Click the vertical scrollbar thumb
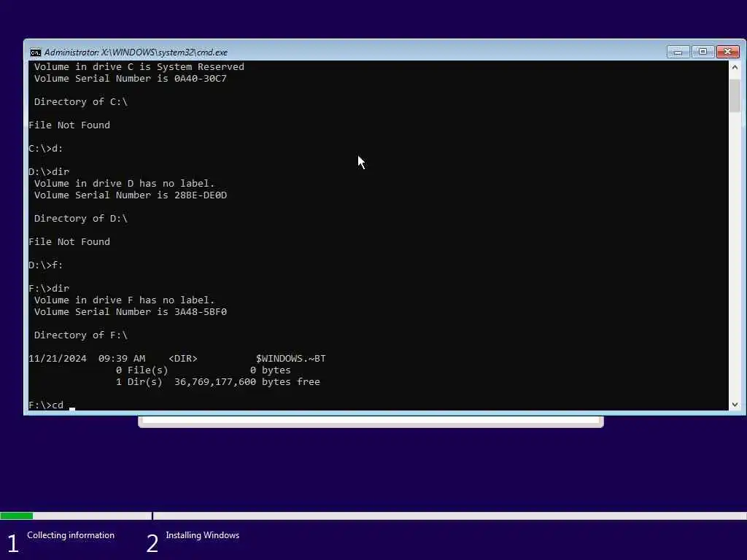The width and height of the screenshot is (747, 560). pos(735,96)
